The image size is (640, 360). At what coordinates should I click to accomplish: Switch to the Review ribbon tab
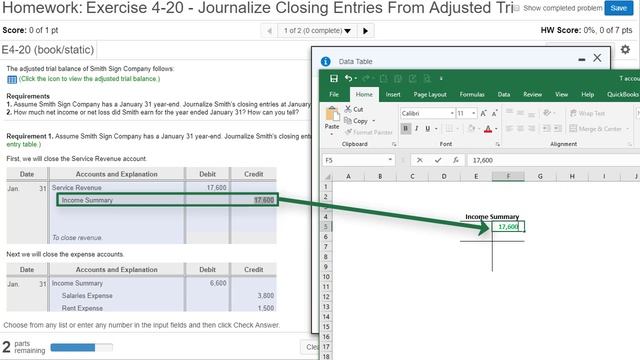[x=532, y=94]
